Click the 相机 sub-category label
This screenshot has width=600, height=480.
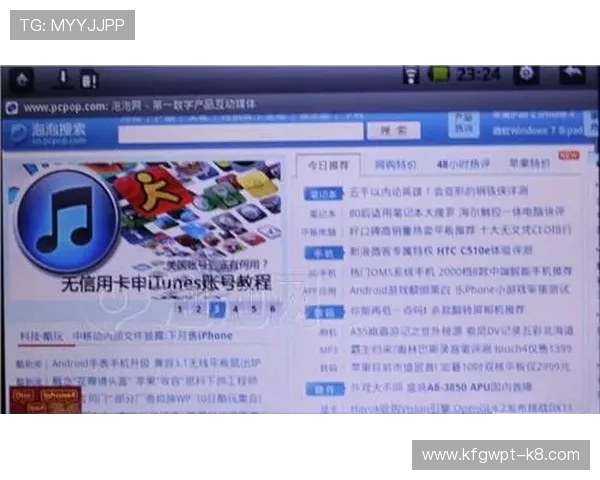(328, 332)
